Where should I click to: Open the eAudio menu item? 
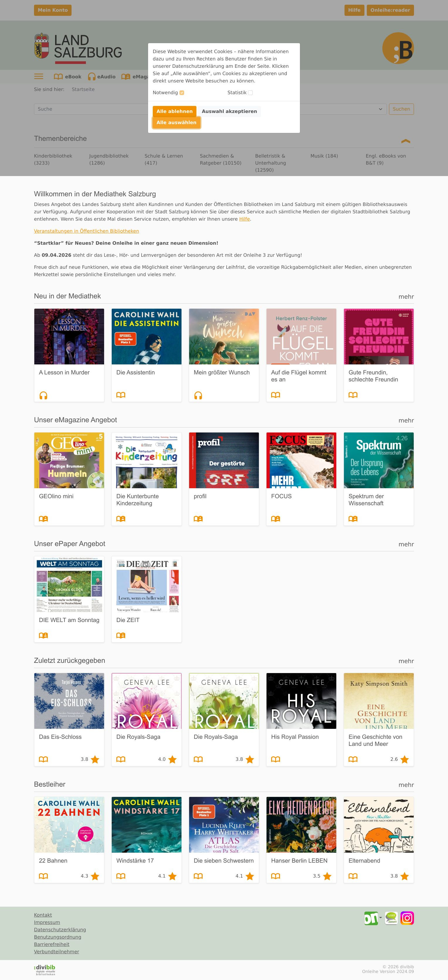point(101,77)
